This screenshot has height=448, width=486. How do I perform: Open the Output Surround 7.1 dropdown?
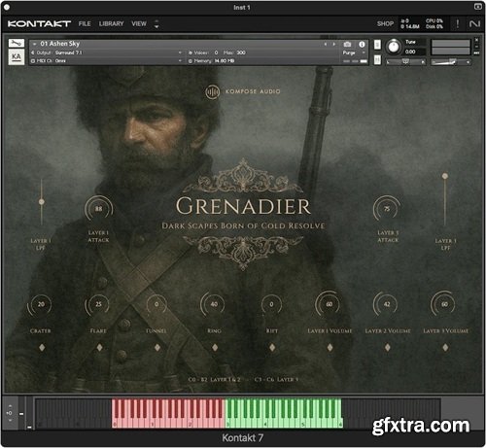coord(107,52)
